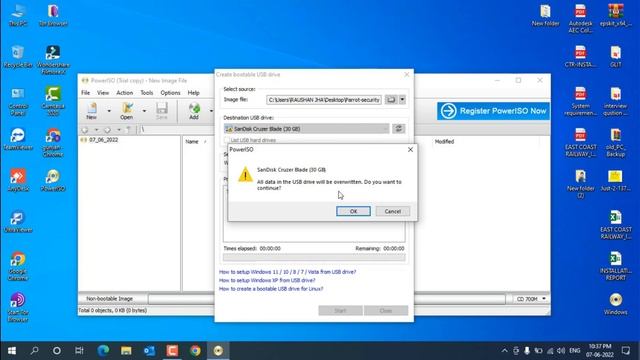Open the Tools menu in PowerISO

pos(147,93)
